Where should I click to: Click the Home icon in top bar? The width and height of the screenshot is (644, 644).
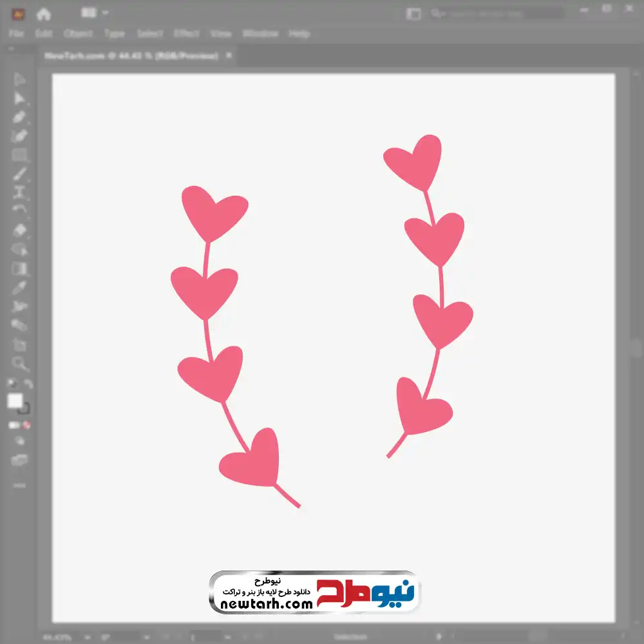click(43, 14)
